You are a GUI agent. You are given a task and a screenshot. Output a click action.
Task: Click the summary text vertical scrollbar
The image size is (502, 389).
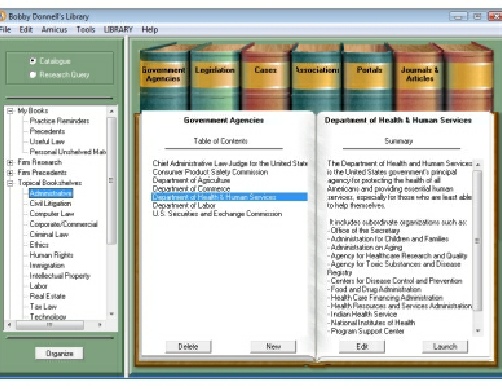[x=478, y=247]
